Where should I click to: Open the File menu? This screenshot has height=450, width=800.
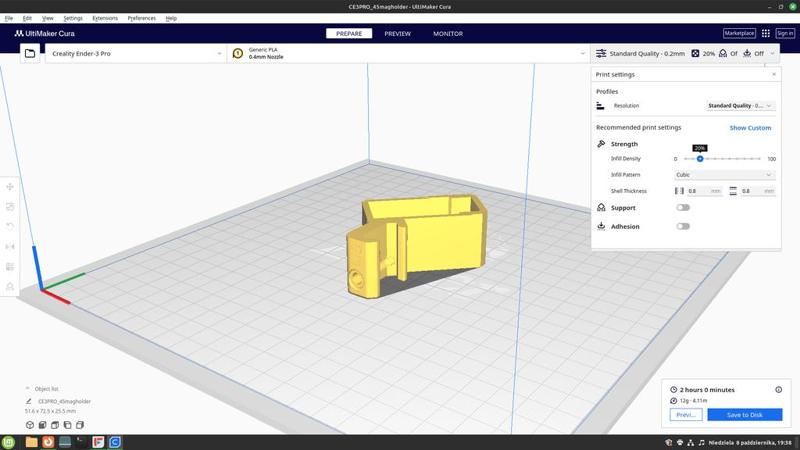click(9, 18)
